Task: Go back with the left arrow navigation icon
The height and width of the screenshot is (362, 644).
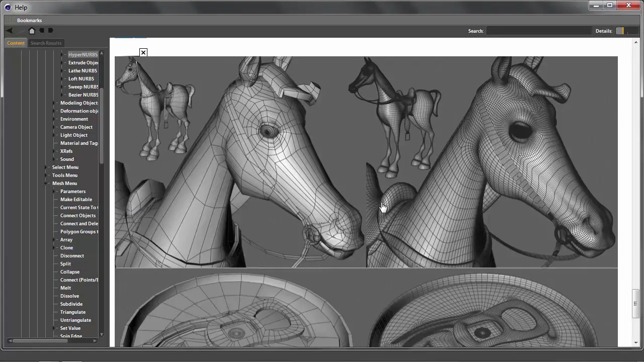Action: point(9,31)
